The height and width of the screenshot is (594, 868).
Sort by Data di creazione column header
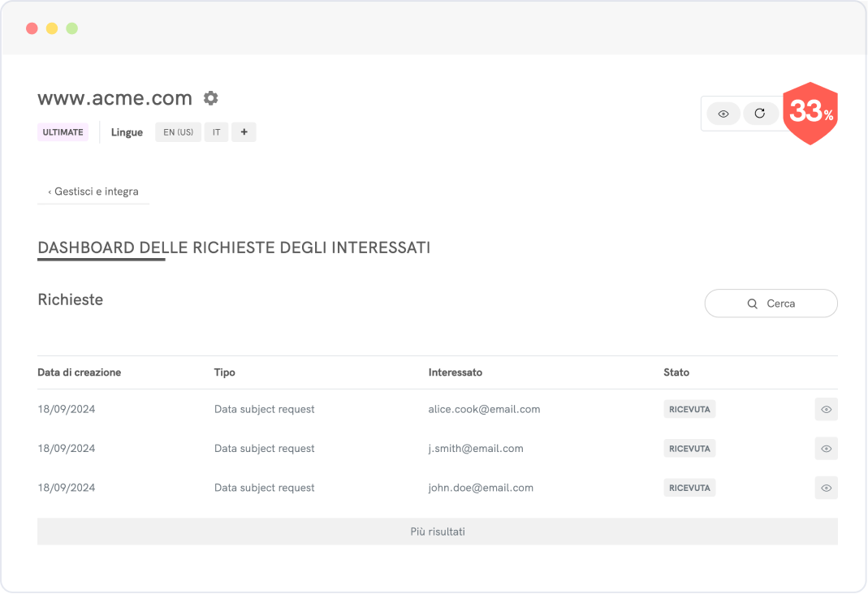point(79,372)
